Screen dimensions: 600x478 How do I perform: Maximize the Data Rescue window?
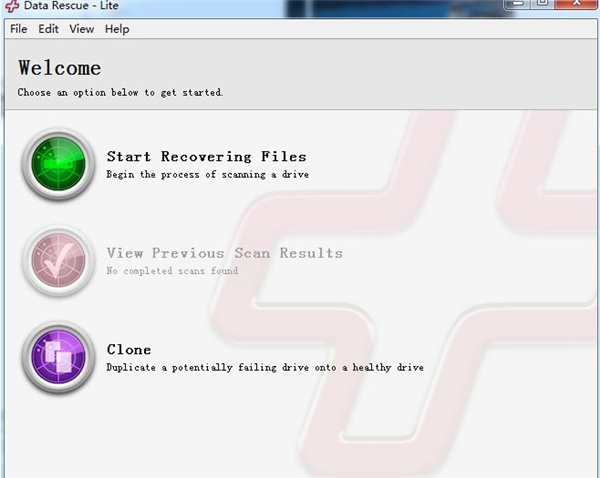(543, 3)
